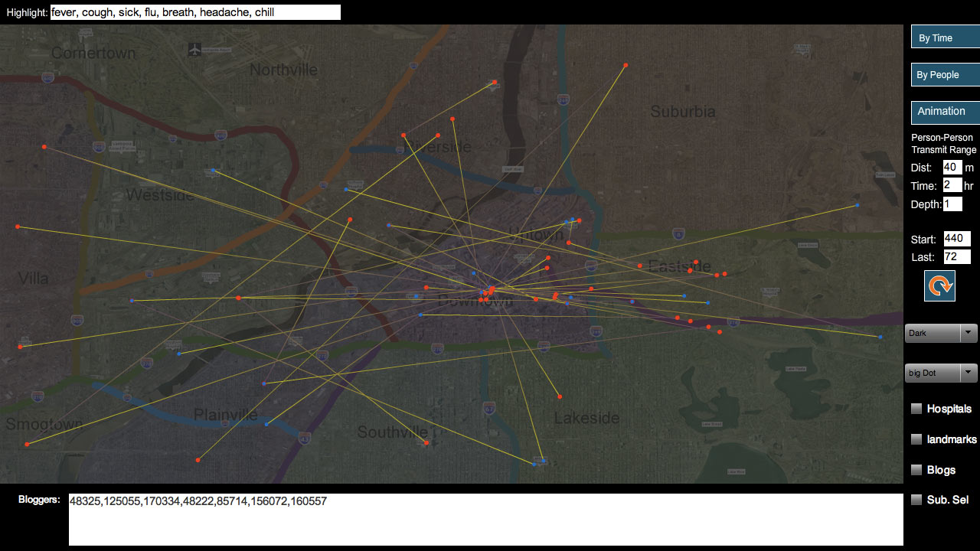Viewport: 980px width, 551px height.
Task: Edit the Last value field
Action: pyautogui.click(x=957, y=256)
